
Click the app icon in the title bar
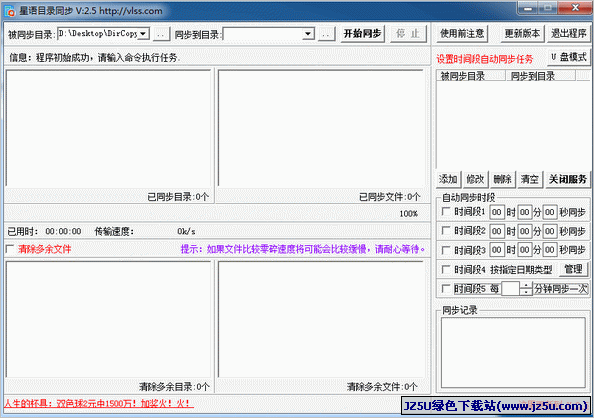pyautogui.click(x=9, y=11)
